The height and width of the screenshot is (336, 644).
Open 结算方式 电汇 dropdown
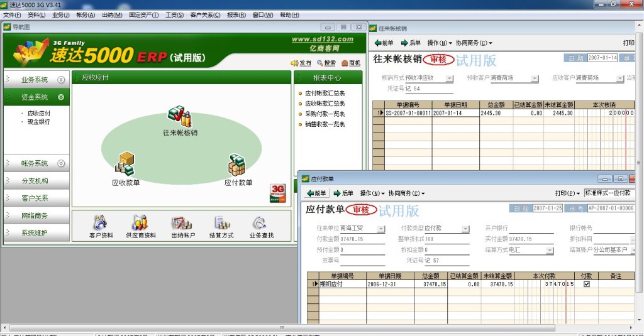coord(550,250)
